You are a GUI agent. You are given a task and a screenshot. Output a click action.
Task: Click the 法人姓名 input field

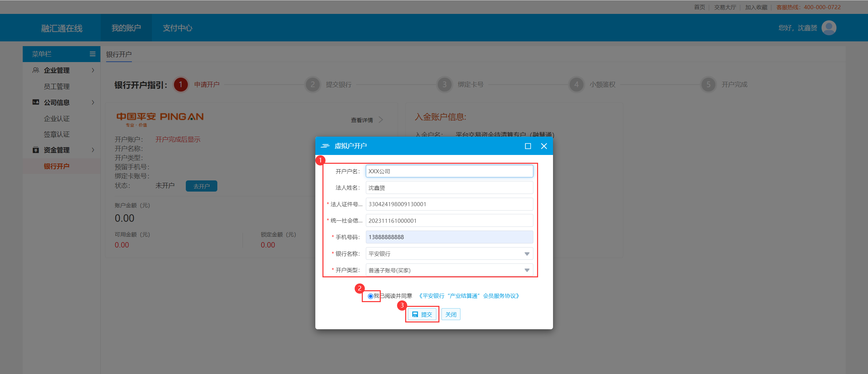449,188
